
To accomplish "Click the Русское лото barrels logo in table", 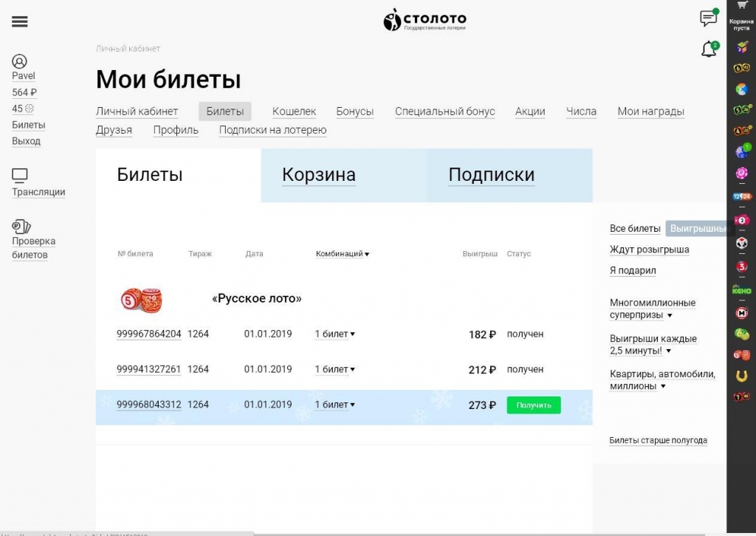I will (x=141, y=300).
